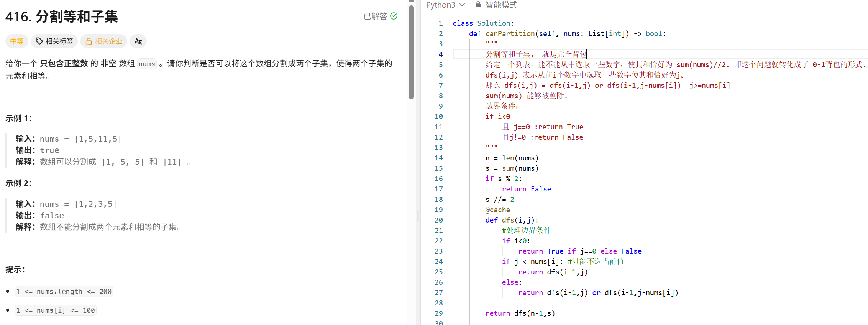Open the locked related companies pill
The height and width of the screenshot is (325, 868).
tap(104, 41)
